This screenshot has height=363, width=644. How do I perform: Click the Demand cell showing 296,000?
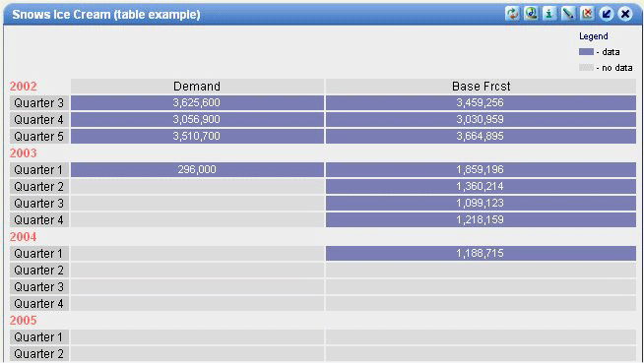click(197, 170)
